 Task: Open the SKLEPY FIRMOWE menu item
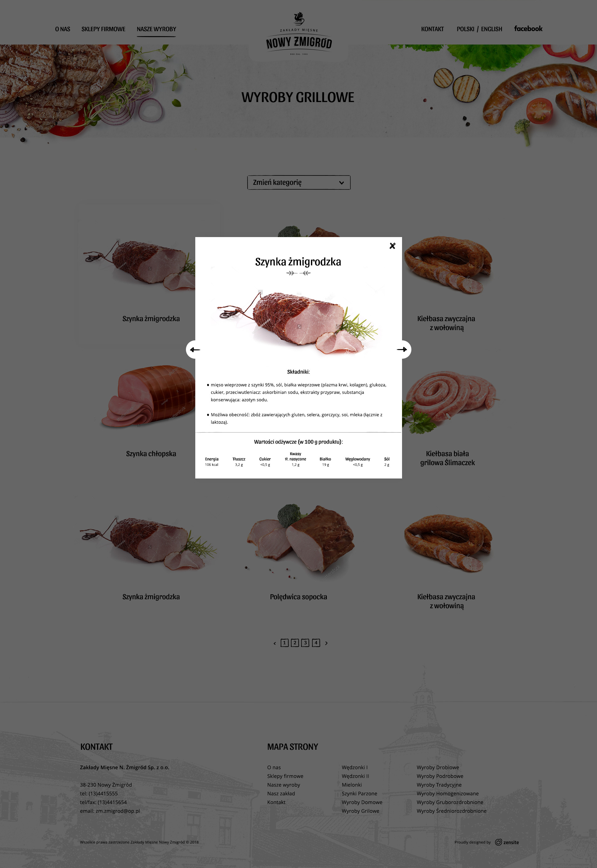click(x=103, y=29)
